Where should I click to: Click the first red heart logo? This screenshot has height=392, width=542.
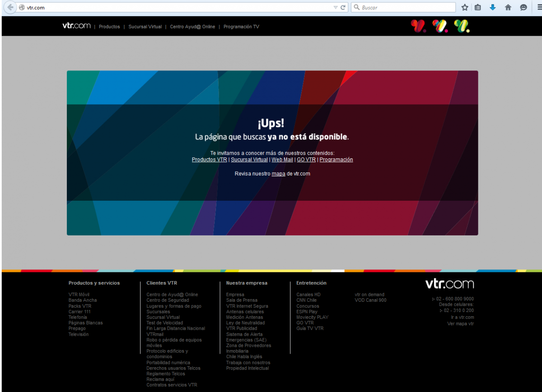click(418, 26)
